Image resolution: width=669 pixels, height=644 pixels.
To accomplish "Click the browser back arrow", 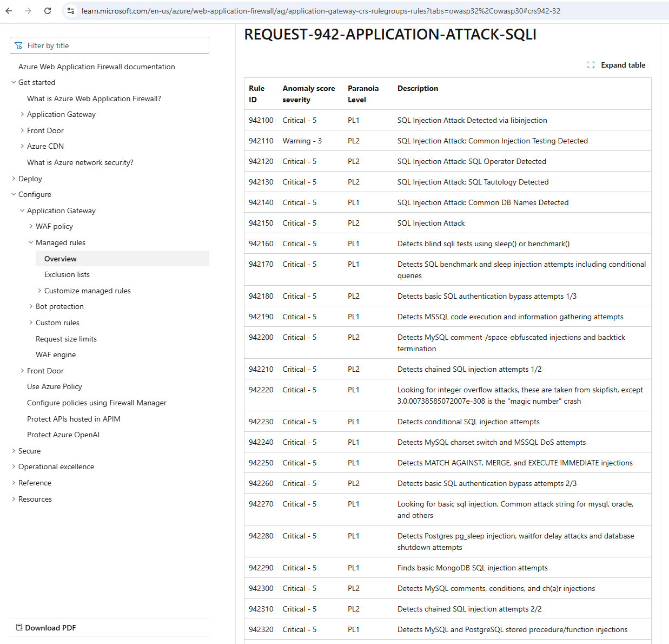I will click(x=9, y=11).
